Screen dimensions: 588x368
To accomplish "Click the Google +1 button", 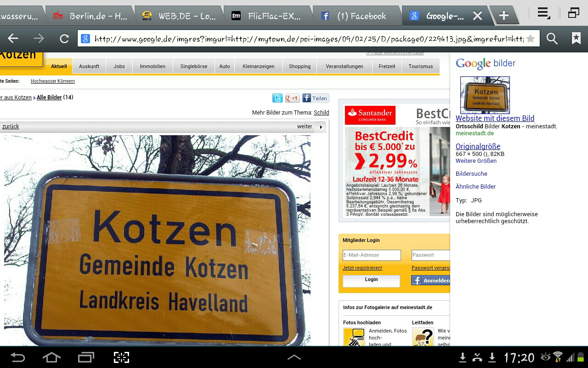I will pos(292,98).
